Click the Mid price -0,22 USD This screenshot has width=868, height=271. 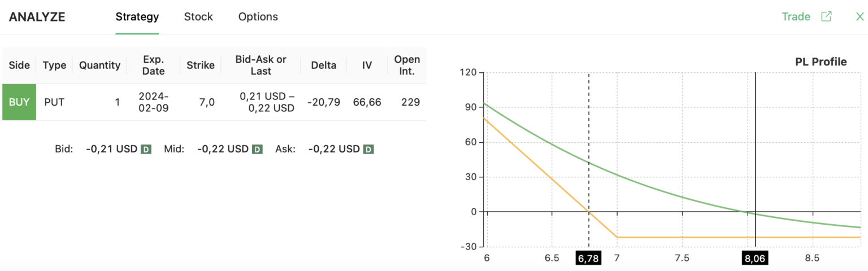223,149
